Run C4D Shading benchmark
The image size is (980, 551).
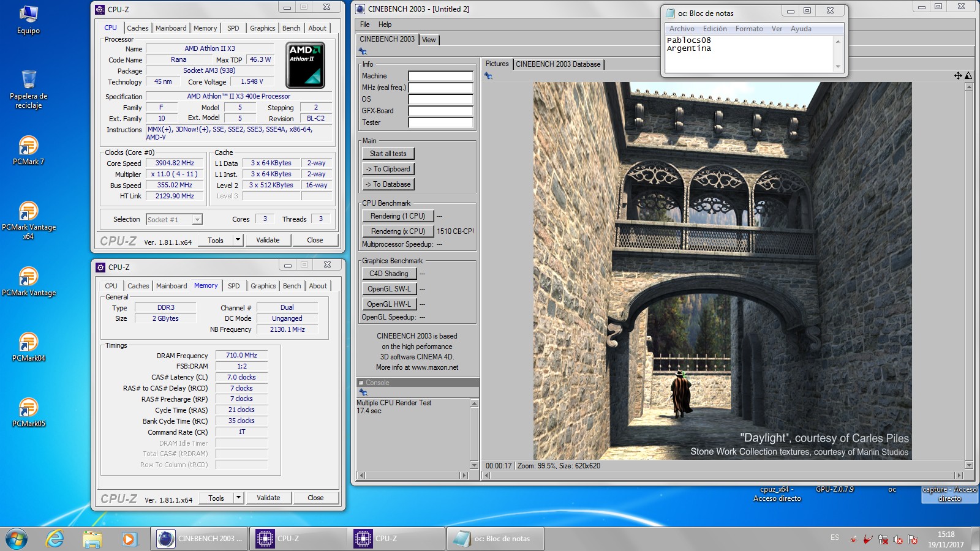(x=389, y=274)
